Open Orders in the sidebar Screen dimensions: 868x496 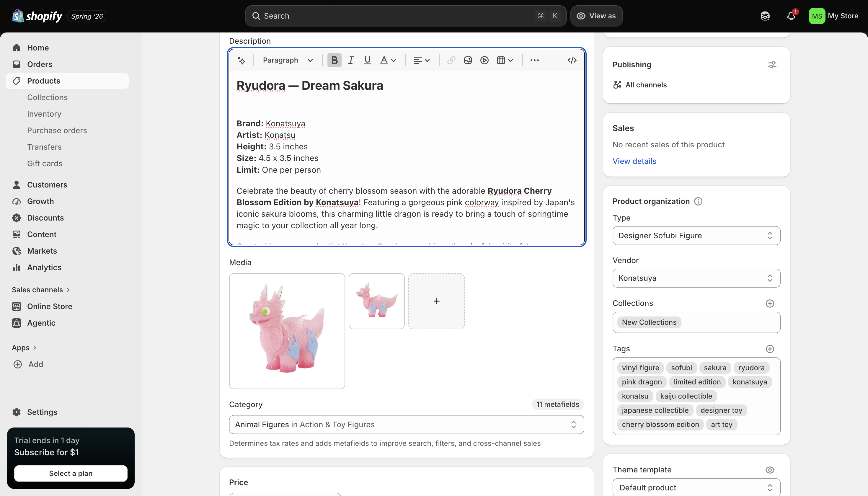click(67, 64)
